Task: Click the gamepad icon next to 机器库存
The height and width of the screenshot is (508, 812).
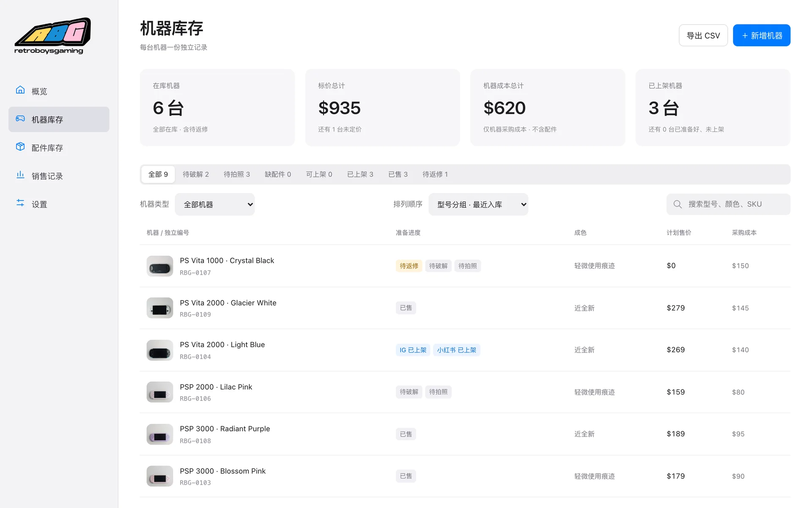Action: [20, 119]
